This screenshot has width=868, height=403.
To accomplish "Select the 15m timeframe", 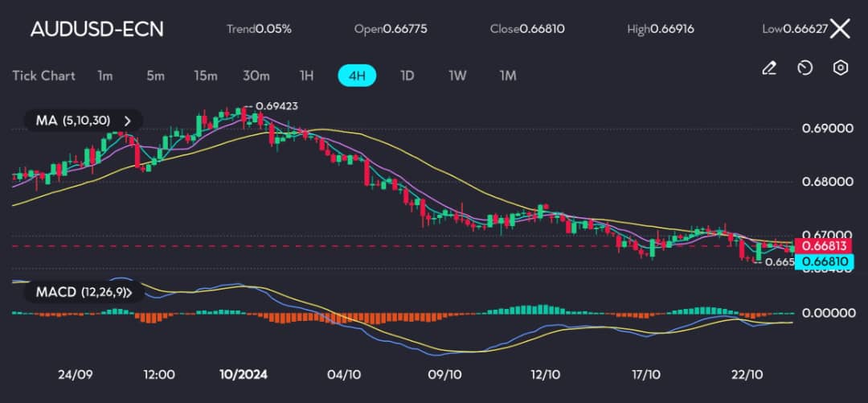I will point(206,76).
